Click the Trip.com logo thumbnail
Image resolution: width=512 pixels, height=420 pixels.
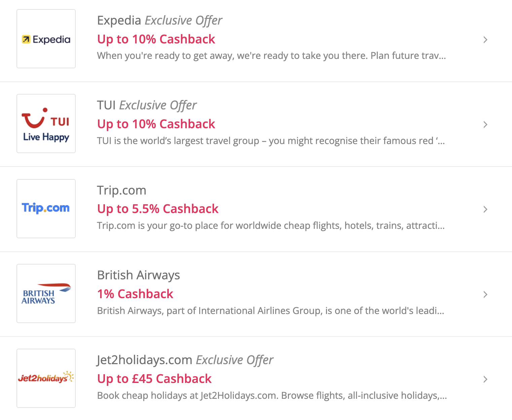coord(46,209)
